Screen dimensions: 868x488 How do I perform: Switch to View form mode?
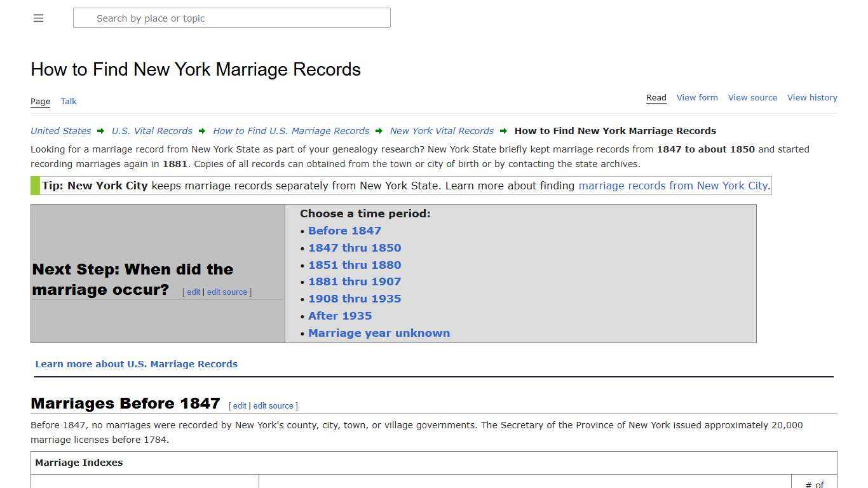(697, 97)
